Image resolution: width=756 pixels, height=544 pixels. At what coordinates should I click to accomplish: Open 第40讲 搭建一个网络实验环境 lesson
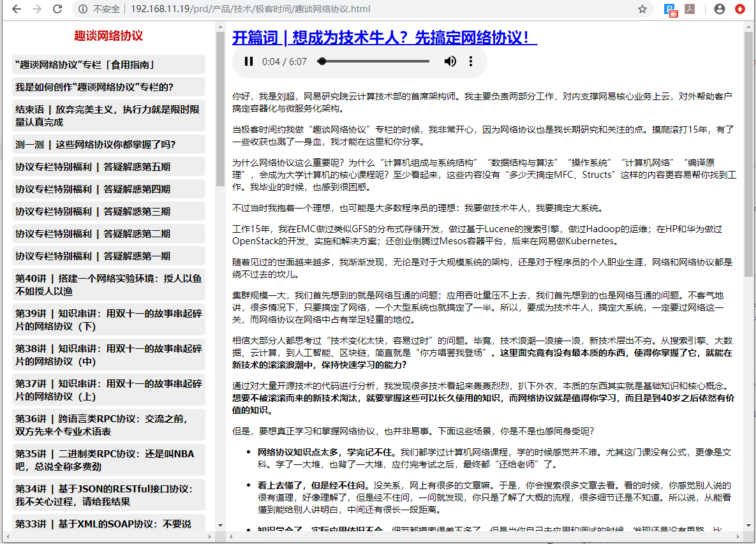[108, 284]
